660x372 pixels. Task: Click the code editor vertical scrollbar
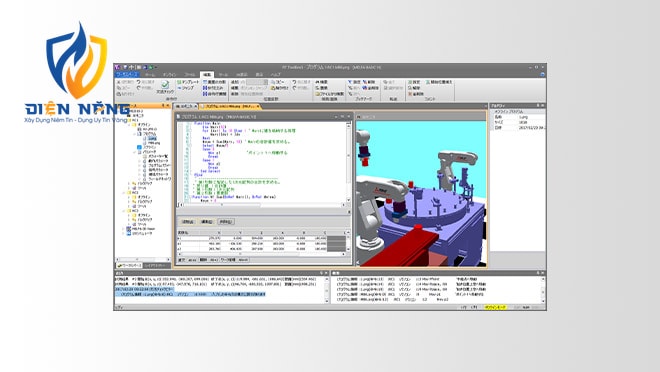coord(349,162)
